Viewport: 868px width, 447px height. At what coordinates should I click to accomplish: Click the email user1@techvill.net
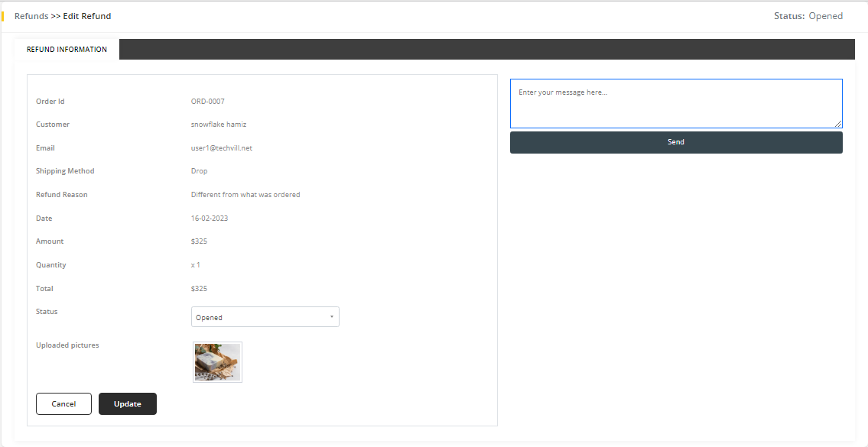tap(221, 148)
